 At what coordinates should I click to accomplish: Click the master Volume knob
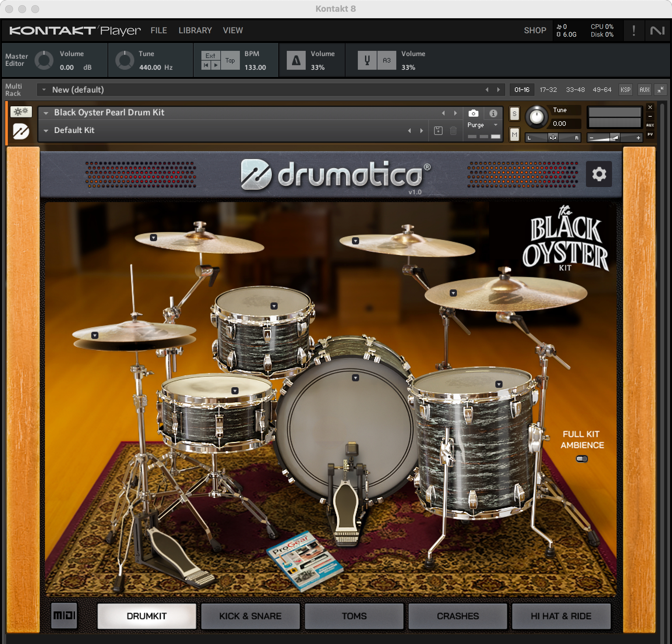point(44,60)
